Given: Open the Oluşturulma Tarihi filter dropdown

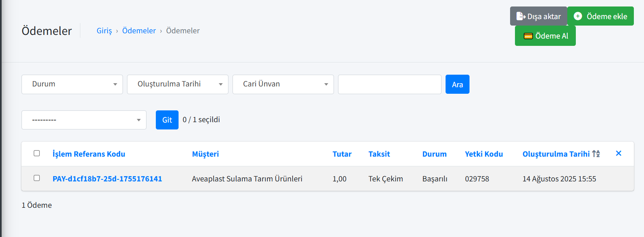Looking at the screenshot, I should tap(177, 84).
